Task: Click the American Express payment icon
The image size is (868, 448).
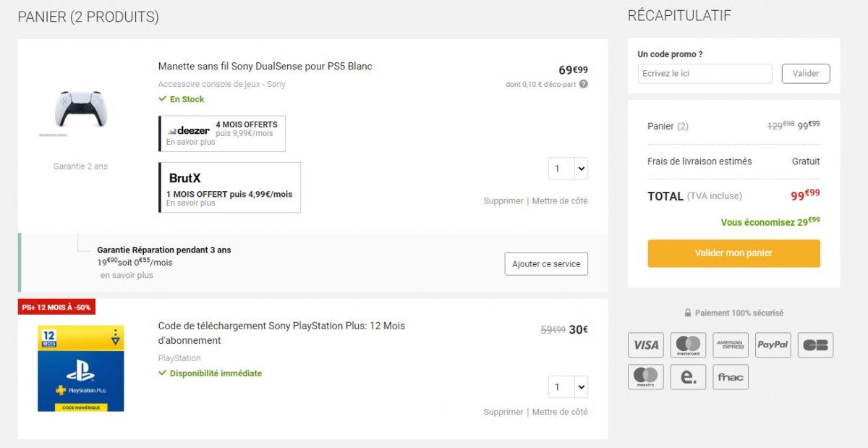Action: [731, 345]
